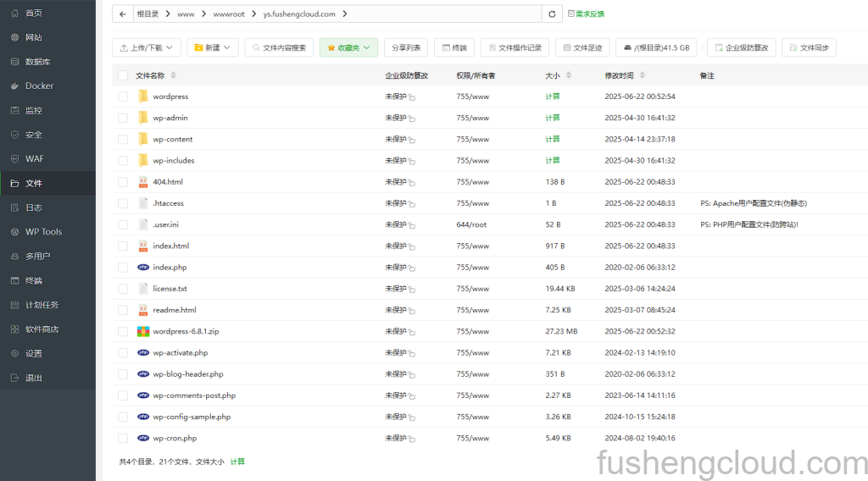Check the box for 404.html
The height and width of the screenshot is (481, 868).
pos(123,182)
